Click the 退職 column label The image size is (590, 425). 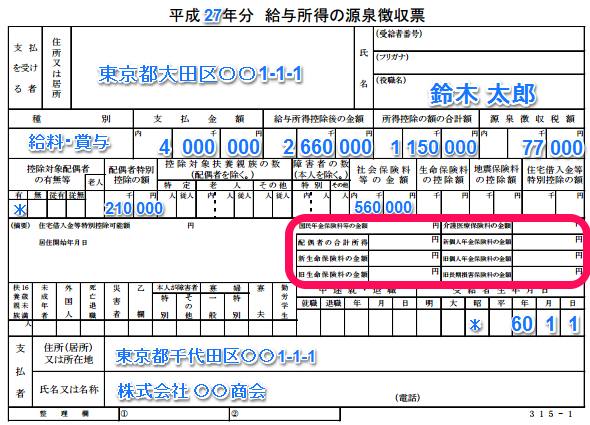(333, 303)
